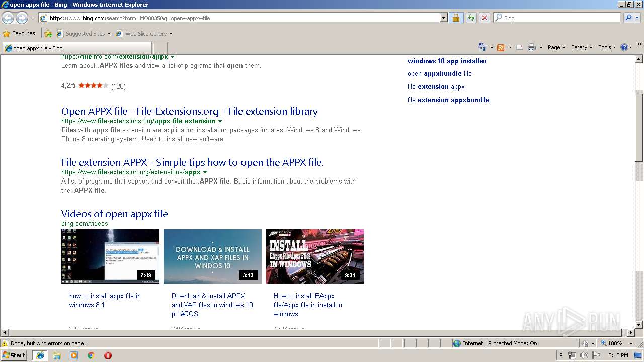The width and height of the screenshot is (644, 362).
Task: Click the red Opera taskbar icon
Action: click(x=108, y=355)
